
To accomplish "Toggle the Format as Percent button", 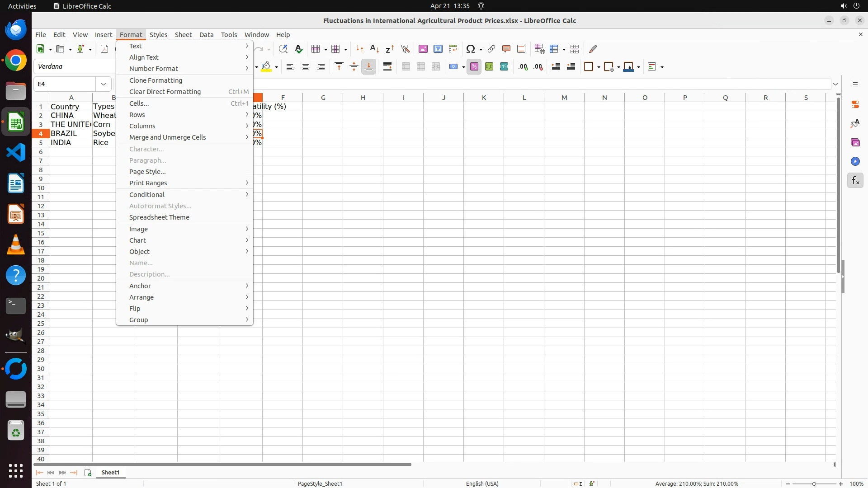I will coord(474,67).
